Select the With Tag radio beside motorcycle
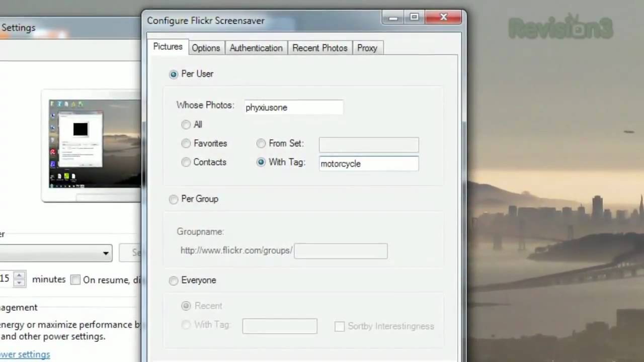The image size is (644, 362). [x=261, y=162]
